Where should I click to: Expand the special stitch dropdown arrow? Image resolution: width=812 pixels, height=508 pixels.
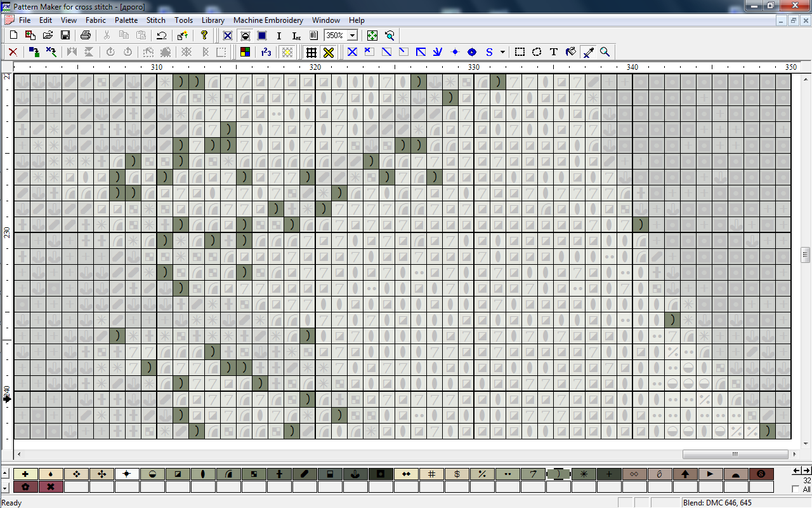click(502, 52)
